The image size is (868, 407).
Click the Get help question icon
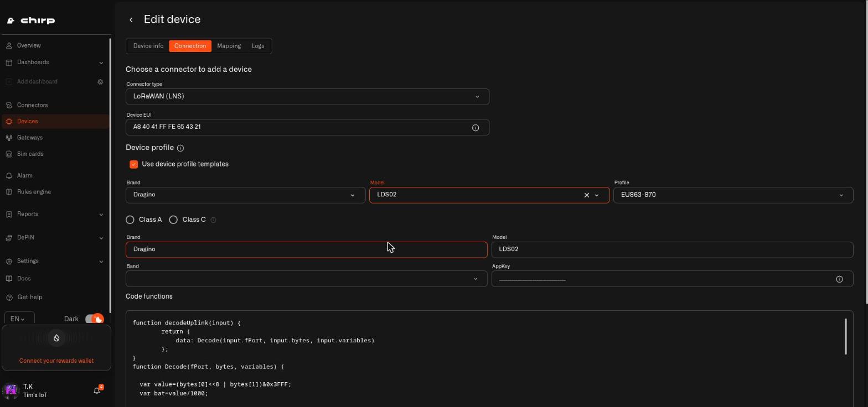[x=9, y=298]
